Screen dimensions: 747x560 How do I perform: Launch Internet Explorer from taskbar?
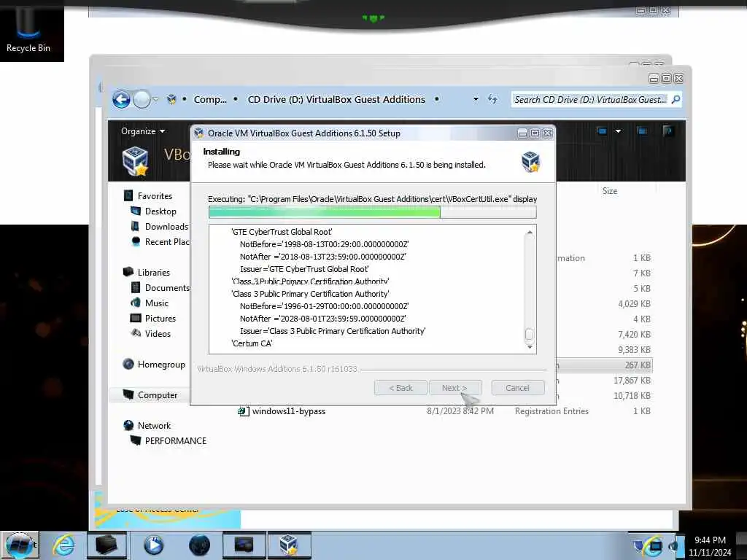[x=63, y=545]
